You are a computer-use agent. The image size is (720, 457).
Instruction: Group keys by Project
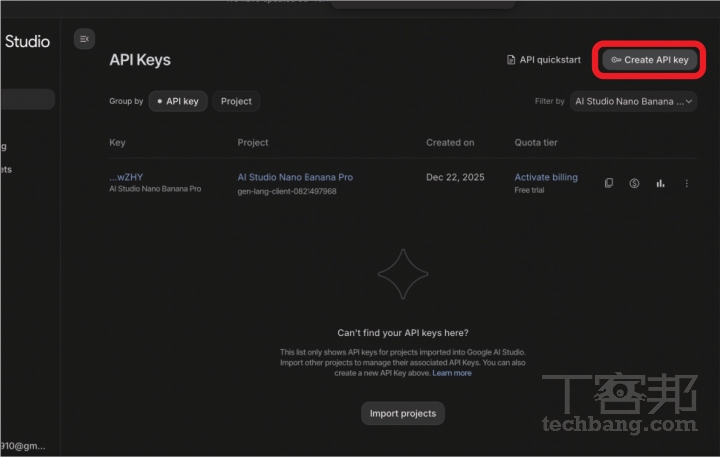236,101
